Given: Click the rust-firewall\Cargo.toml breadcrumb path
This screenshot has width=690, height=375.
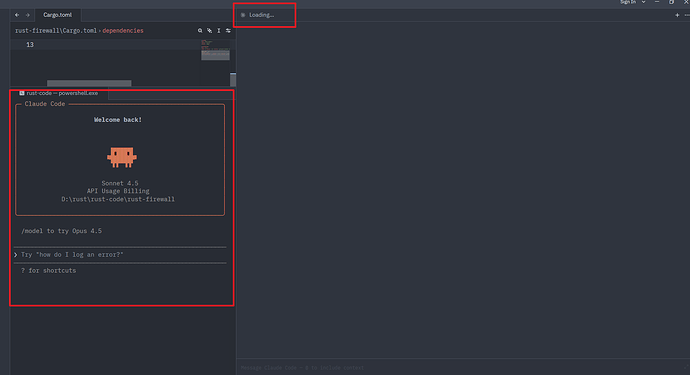Looking at the screenshot, I should coord(56,31).
